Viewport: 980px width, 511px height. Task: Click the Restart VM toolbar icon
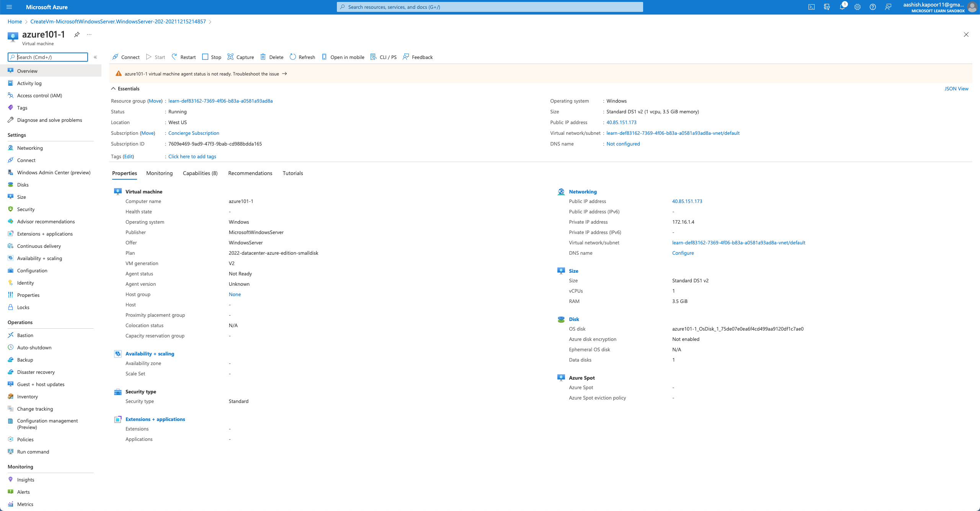coord(175,57)
